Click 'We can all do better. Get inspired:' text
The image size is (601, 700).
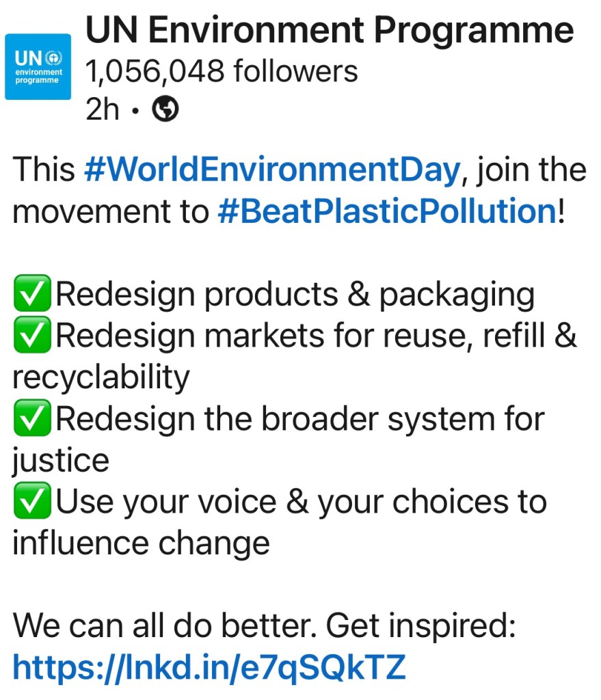[264, 626]
